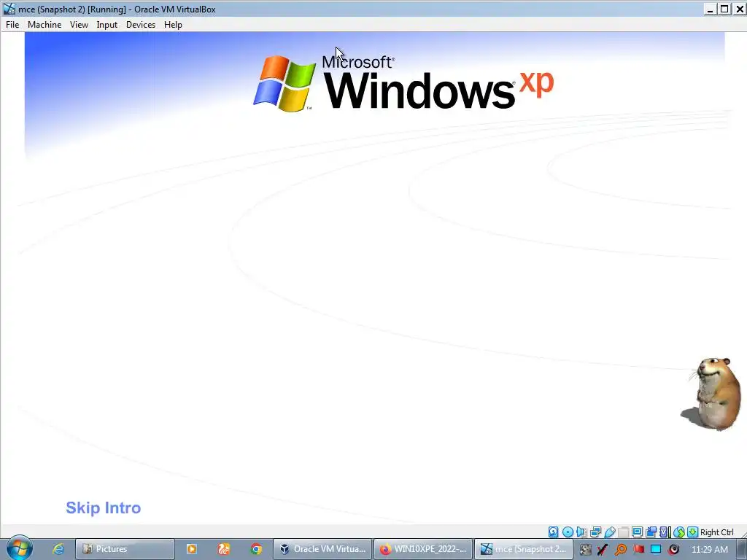Launch Internet Explorer from the taskbar
Screen dimensions: 747x560
[58, 549]
